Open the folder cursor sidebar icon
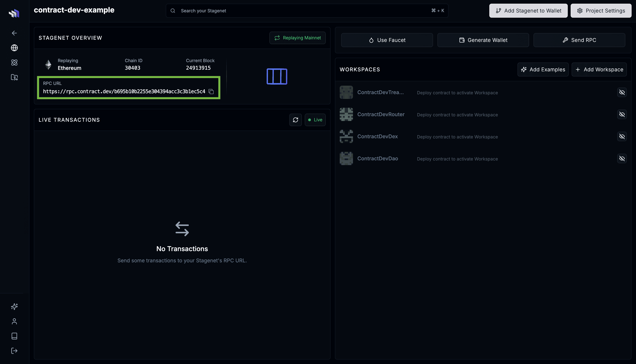The width and height of the screenshot is (636, 364). pos(14,77)
